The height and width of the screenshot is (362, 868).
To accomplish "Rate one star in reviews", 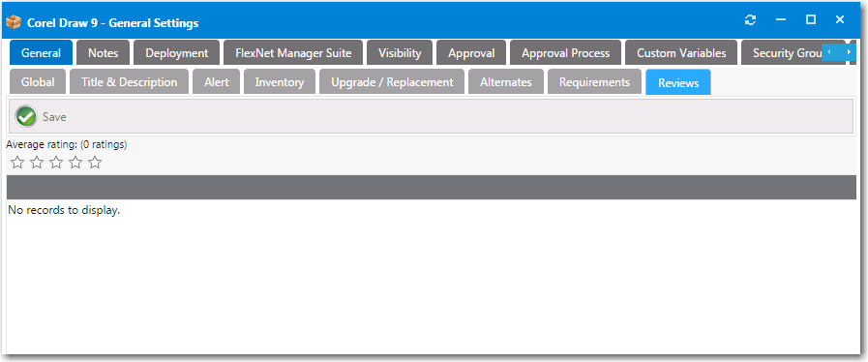I will point(17,163).
